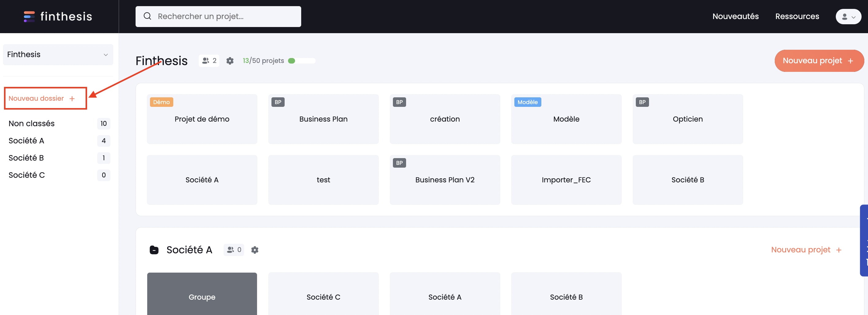Click the Finthesis members icon showing 2
This screenshot has width=868, height=315.
pos(209,61)
